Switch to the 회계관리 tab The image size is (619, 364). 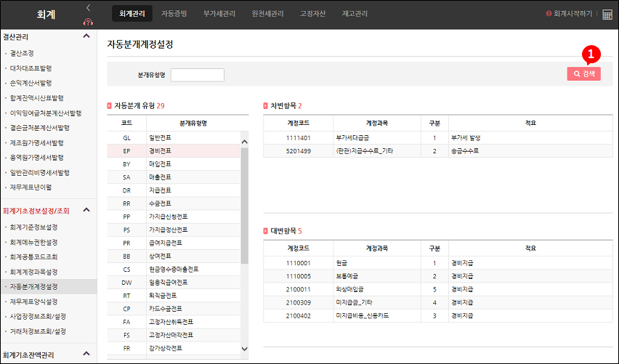pyautogui.click(x=132, y=14)
